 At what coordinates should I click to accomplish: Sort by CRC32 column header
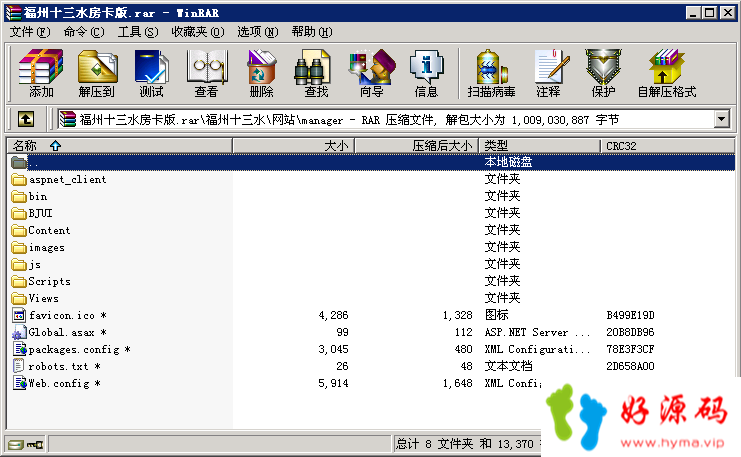coord(667,146)
